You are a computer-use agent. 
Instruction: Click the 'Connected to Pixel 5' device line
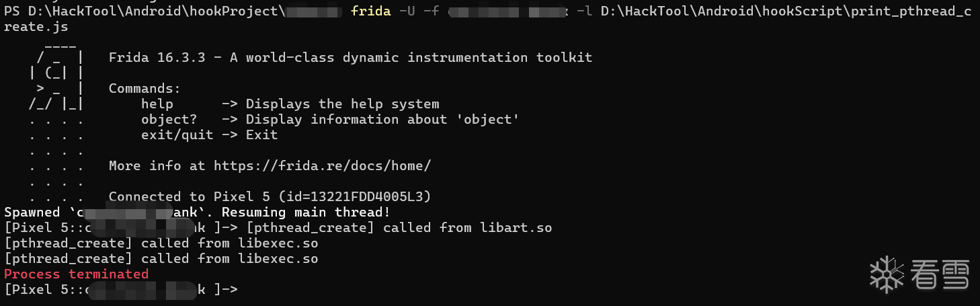(269, 196)
